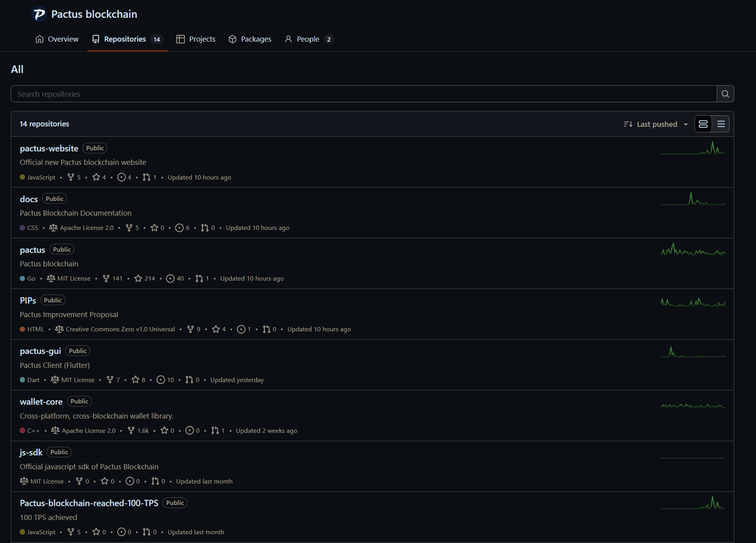Go to the Projects tab

click(x=196, y=39)
